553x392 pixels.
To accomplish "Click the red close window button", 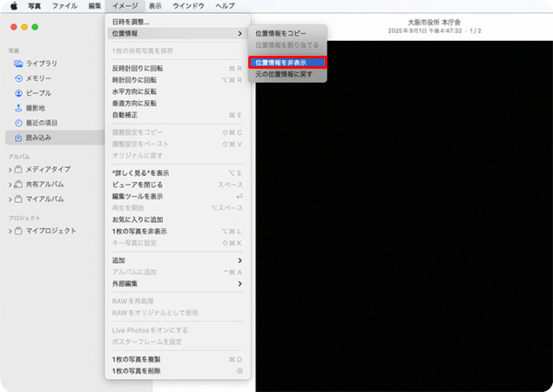I will [14, 27].
